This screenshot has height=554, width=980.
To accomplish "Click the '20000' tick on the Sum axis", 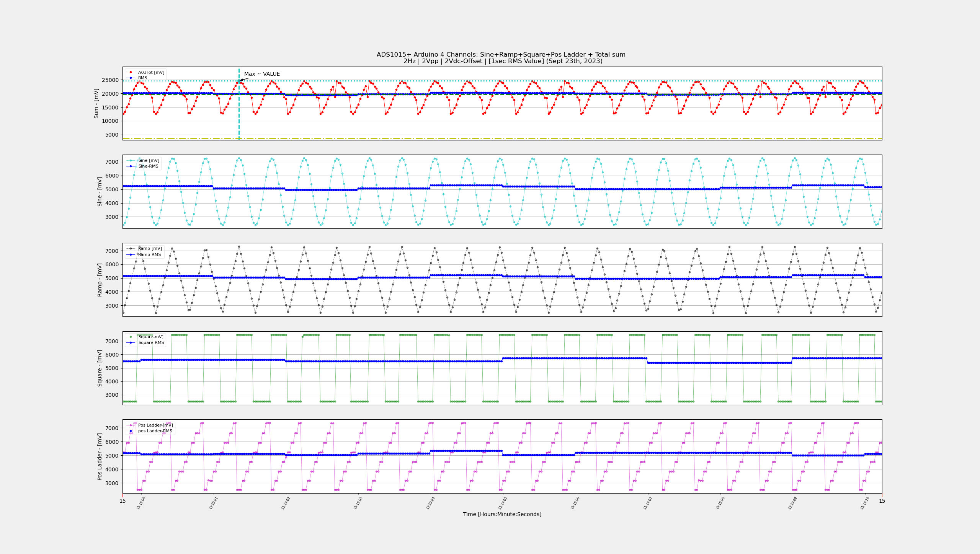I will (110, 94).
